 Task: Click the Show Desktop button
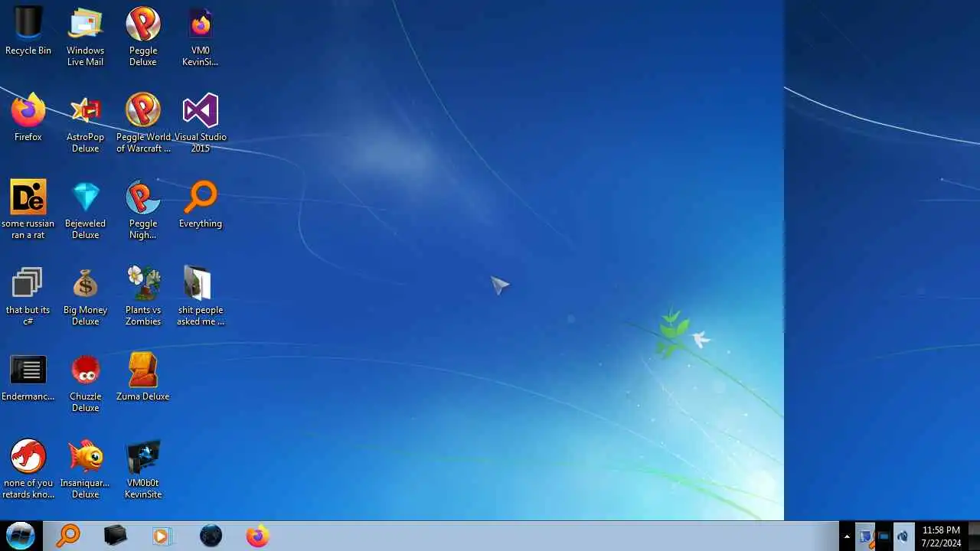pos(974,536)
